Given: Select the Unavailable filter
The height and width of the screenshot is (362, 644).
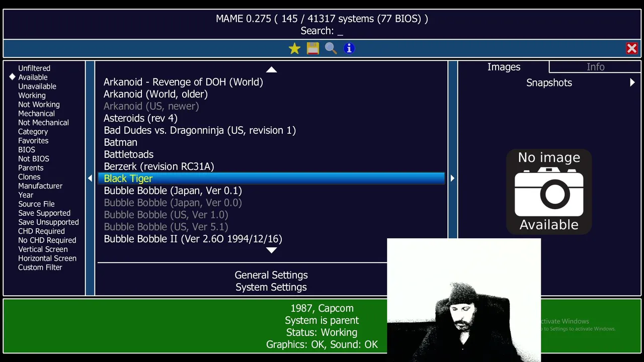Looking at the screenshot, I should point(37,86).
